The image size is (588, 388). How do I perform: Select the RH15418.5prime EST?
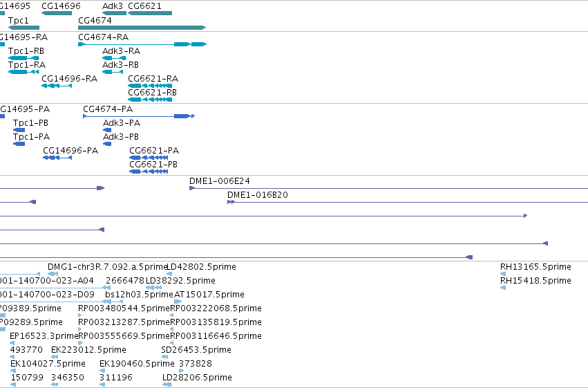coord(503,288)
